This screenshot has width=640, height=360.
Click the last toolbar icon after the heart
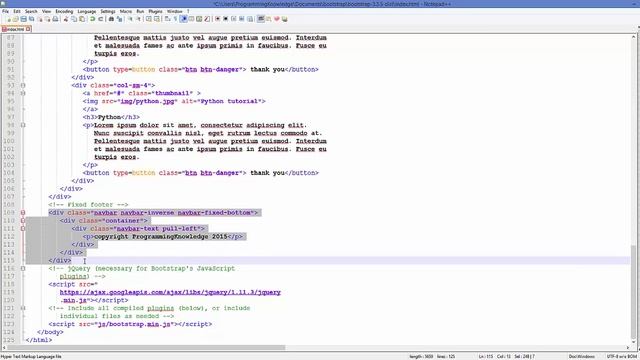pos(285,19)
